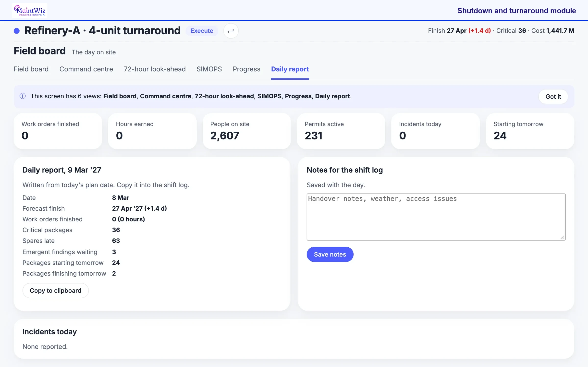
Task: Click the red +1.4 d delay text in header
Action: [480, 31]
